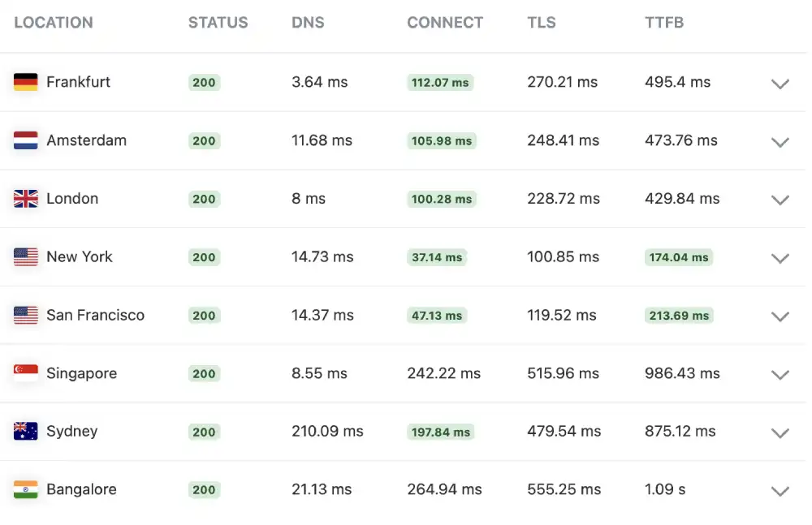Expand the Singapore row details chevron
Screen dimensions: 812x525
coord(780,375)
